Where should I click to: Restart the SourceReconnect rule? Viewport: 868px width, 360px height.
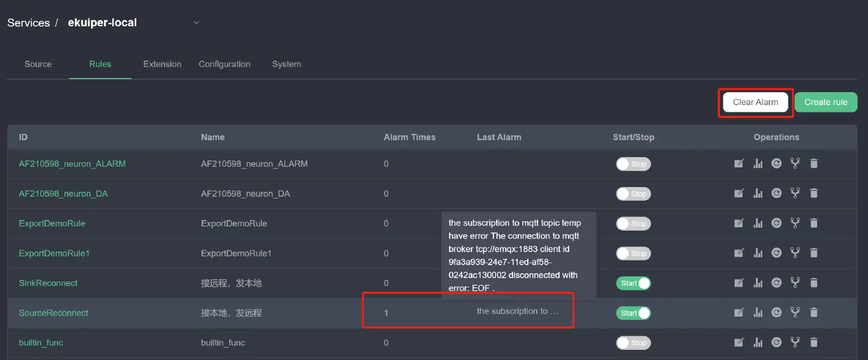776,313
